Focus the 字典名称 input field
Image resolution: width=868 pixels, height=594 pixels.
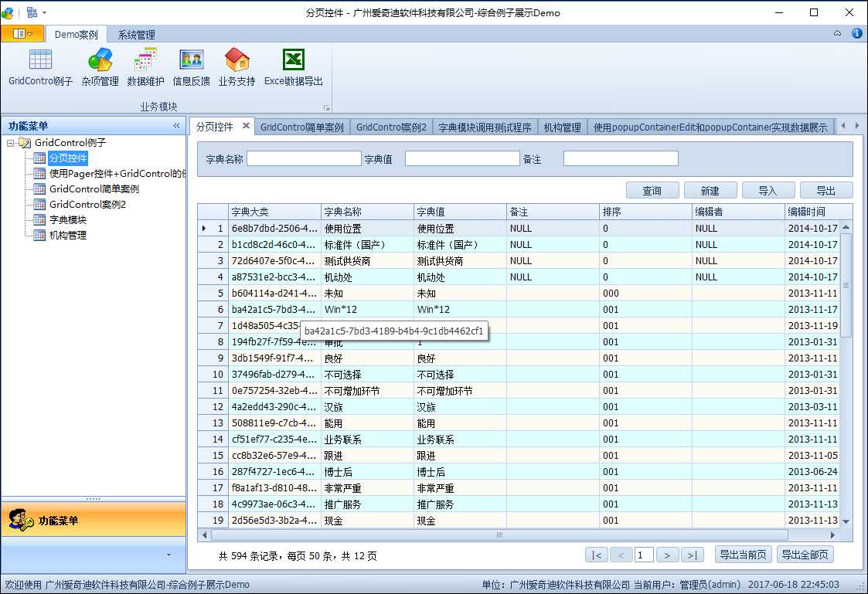point(304,158)
